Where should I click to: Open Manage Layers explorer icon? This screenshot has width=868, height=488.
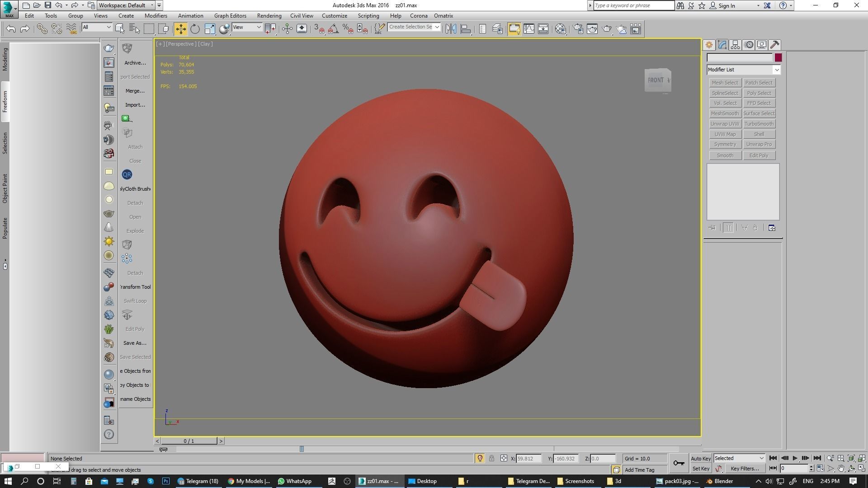pos(497,29)
